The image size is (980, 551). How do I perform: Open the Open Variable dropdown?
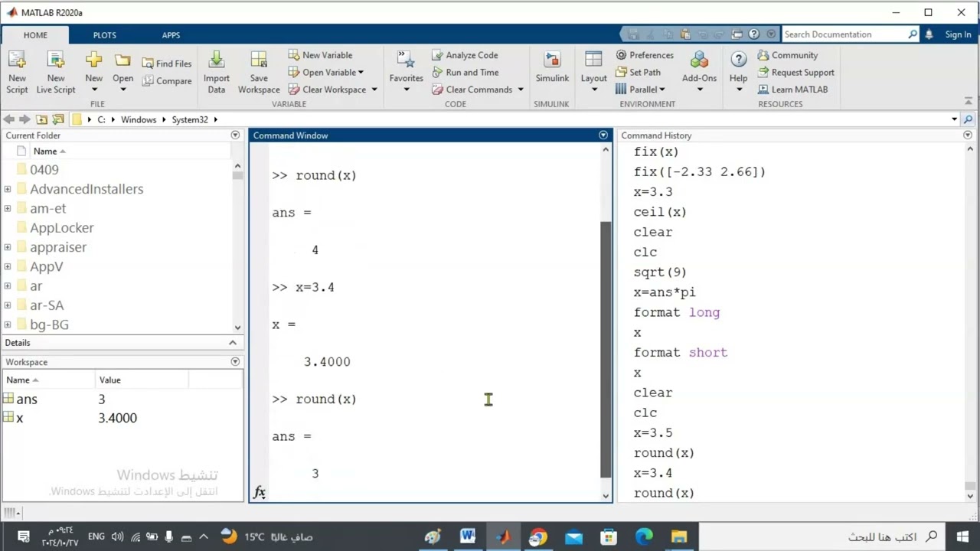326,72
